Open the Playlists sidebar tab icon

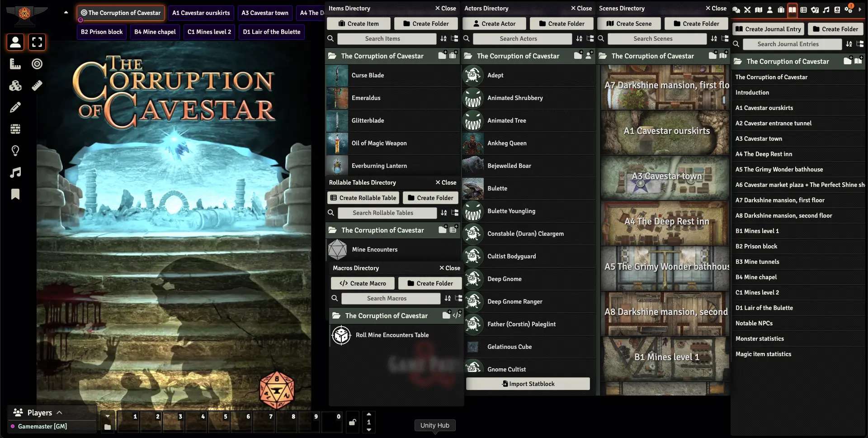(x=826, y=10)
